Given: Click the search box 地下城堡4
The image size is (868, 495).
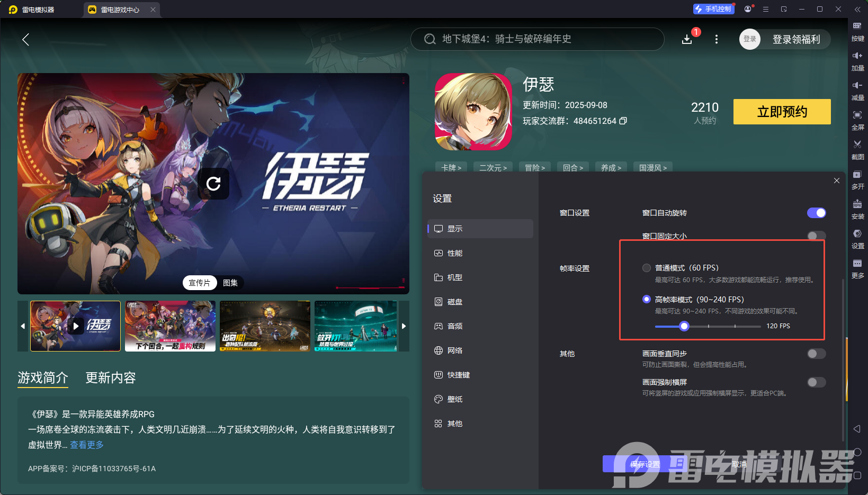Looking at the screenshot, I should click(x=537, y=39).
